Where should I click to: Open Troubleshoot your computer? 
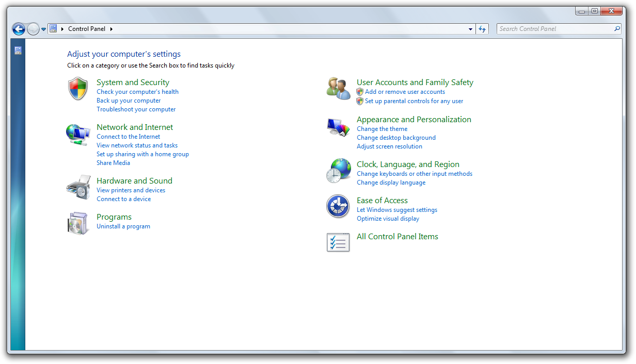coord(136,109)
